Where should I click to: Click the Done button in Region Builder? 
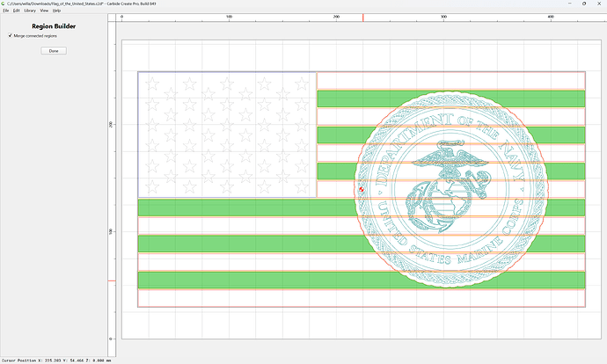coord(54,51)
